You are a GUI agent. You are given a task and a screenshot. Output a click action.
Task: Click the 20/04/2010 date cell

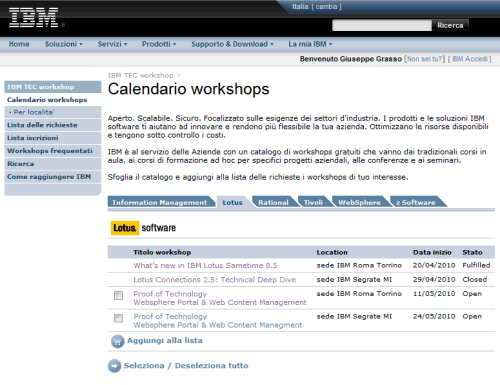tap(434, 265)
